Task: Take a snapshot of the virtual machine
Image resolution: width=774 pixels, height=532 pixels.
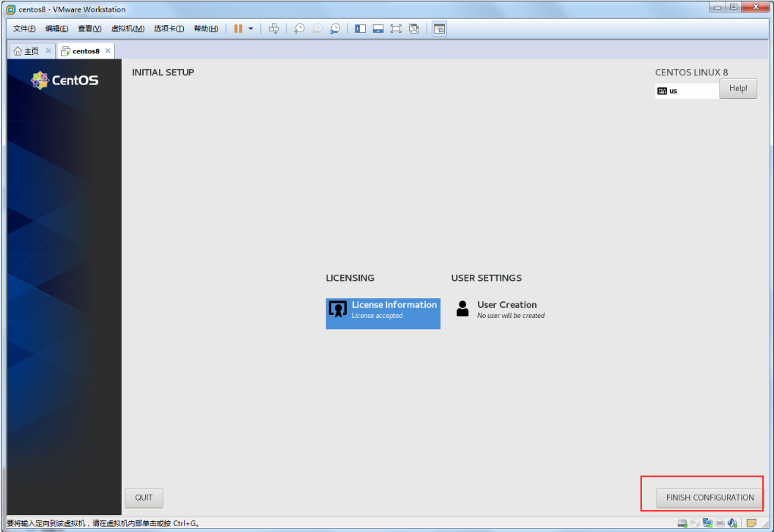Action: [300, 29]
